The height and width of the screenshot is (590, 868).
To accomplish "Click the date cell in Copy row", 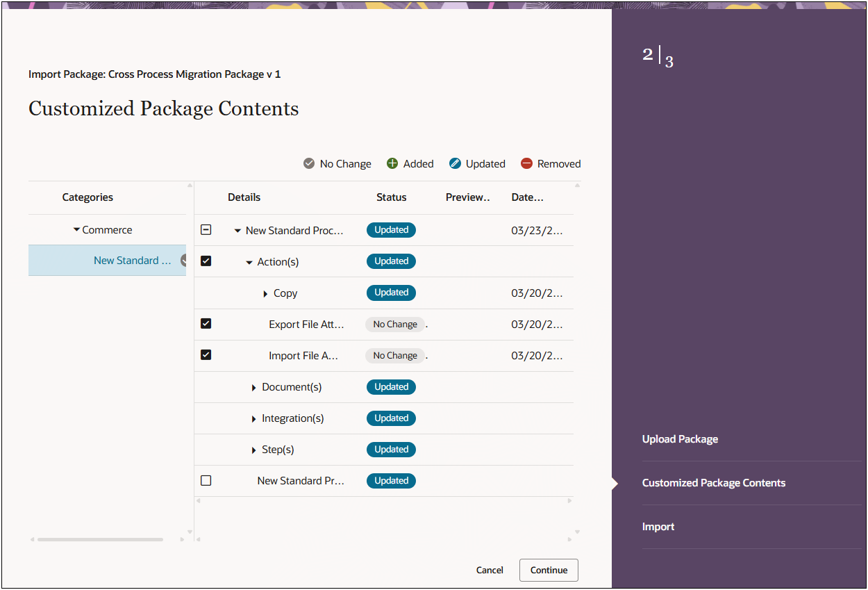I will pyautogui.click(x=537, y=293).
